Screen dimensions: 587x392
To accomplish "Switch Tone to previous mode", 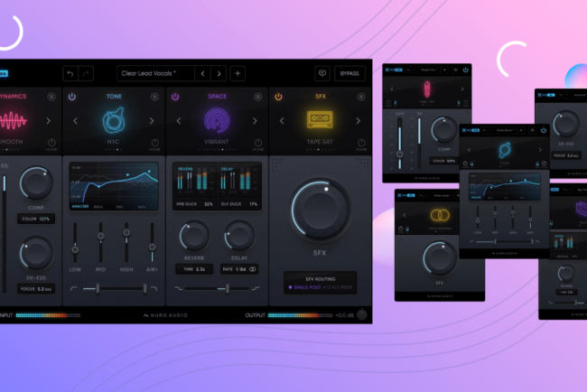I will 75,121.
